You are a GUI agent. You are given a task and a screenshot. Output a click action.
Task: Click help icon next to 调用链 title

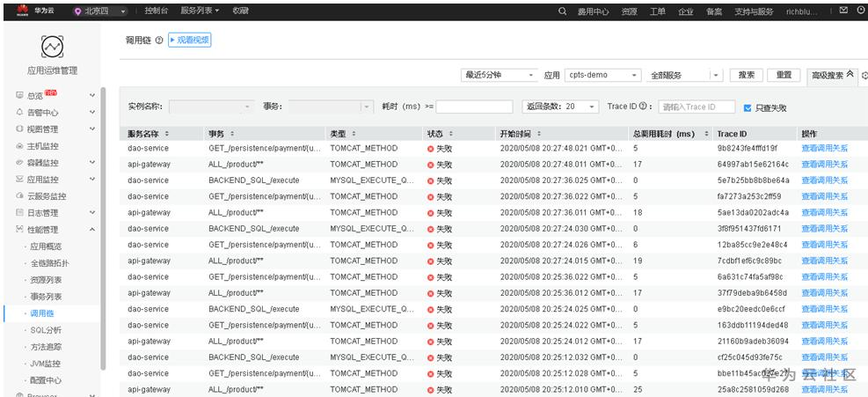pyautogui.click(x=159, y=40)
